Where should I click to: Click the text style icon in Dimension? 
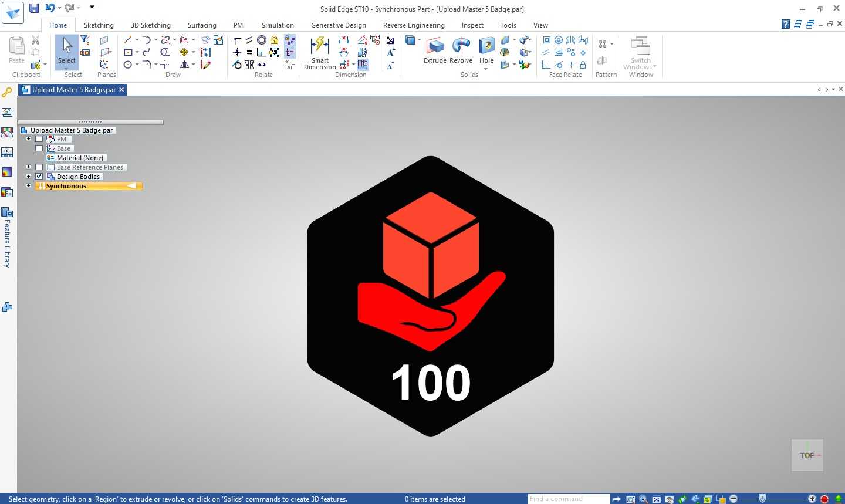(x=390, y=40)
